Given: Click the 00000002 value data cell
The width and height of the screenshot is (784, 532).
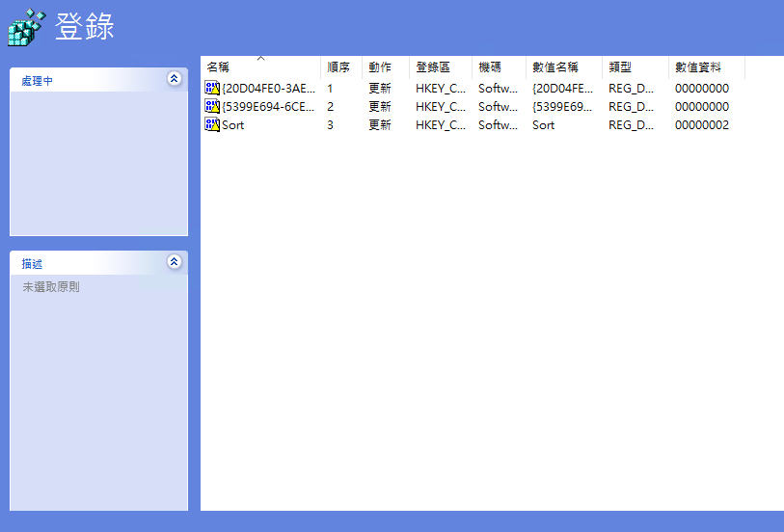Looking at the screenshot, I should [x=702, y=125].
